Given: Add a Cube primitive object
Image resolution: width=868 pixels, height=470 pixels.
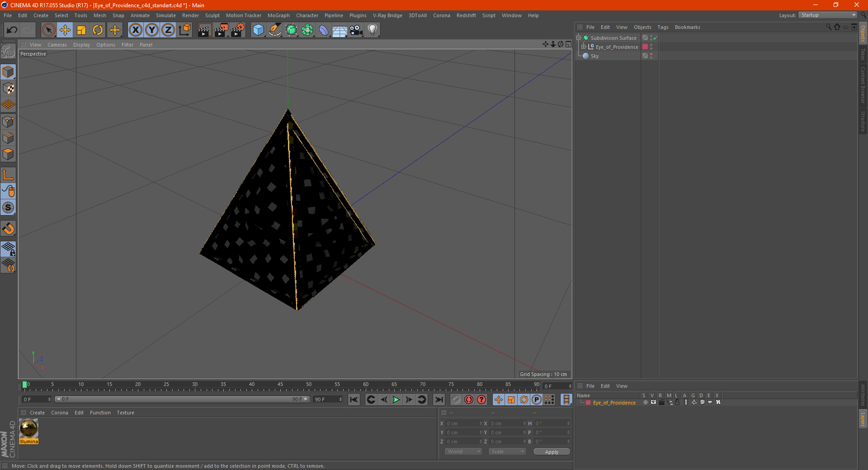Looking at the screenshot, I should (258, 30).
